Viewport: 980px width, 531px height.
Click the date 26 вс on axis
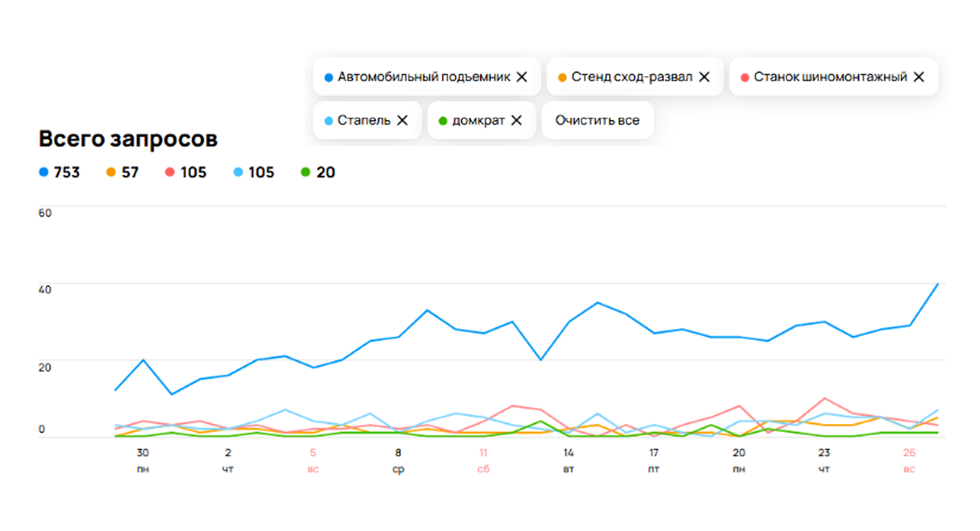click(909, 460)
